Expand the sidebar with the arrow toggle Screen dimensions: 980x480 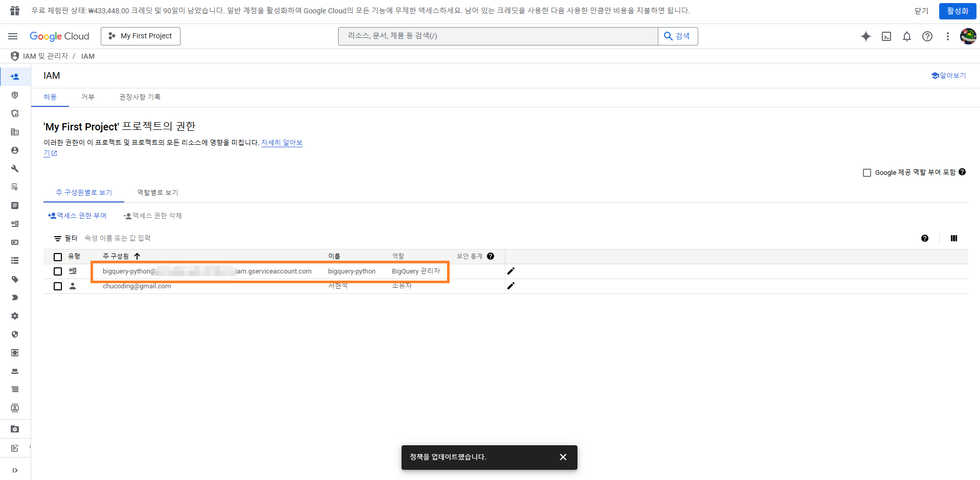point(15,470)
